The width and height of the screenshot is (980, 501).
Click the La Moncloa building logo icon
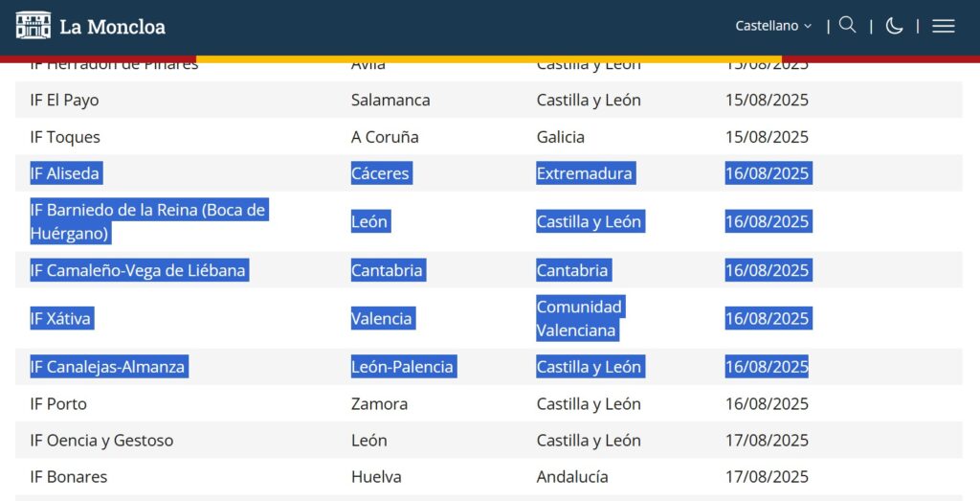click(33, 26)
